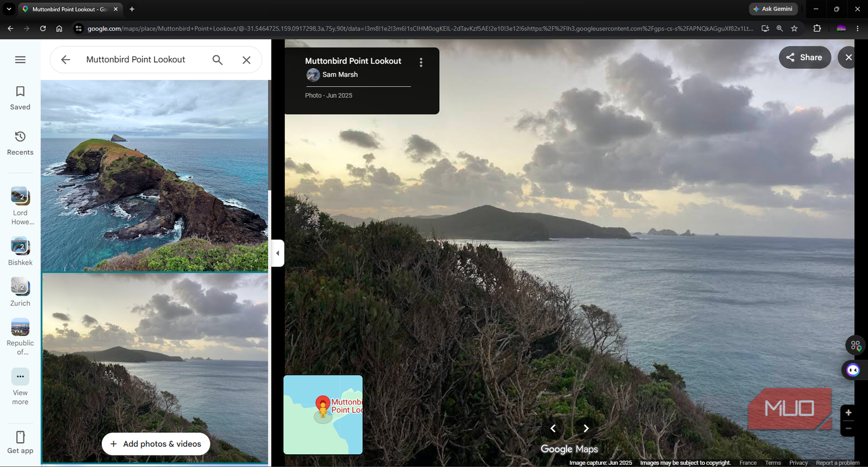Click the Photo - Jun 2025 caption
This screenshot has height=467, width=868.
point(329,95)
